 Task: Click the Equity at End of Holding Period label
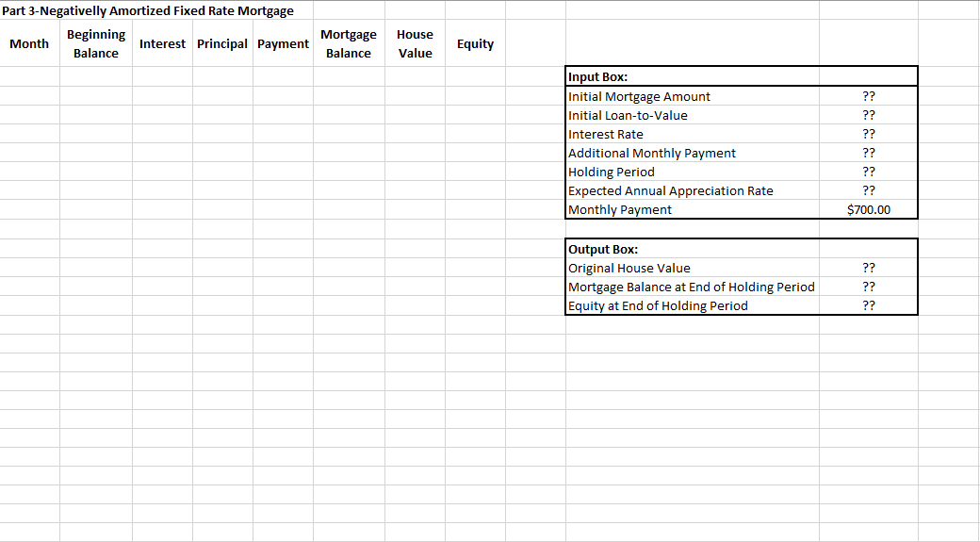(x=693, y=305)
